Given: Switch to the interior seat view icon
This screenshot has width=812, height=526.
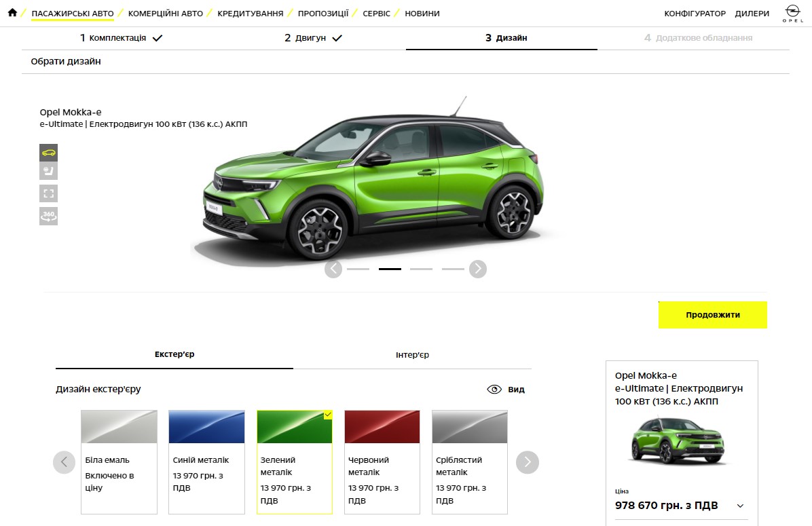Looking at the screenshot, I should tap(48, 172).
